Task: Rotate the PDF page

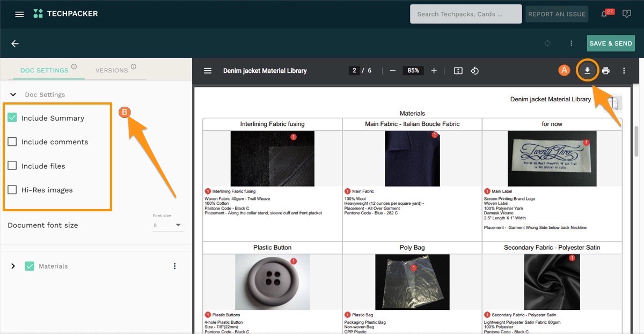Action: [x=474, y=71]
